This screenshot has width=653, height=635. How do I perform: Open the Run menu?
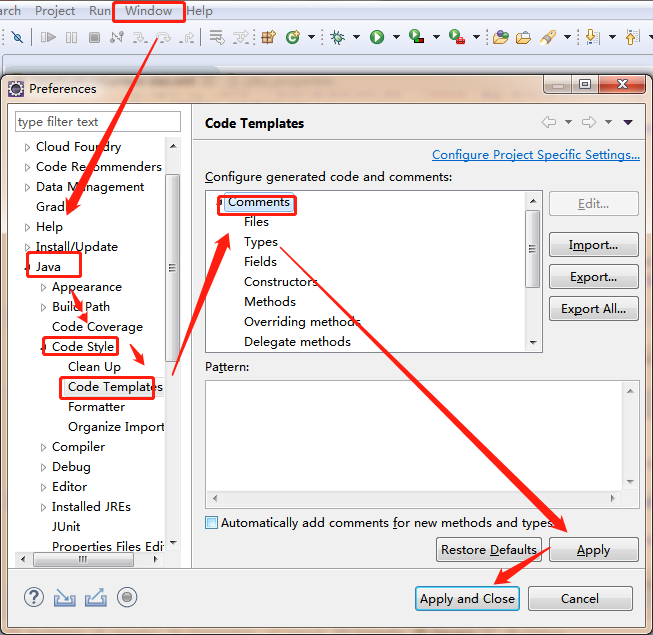pos(100,11)
